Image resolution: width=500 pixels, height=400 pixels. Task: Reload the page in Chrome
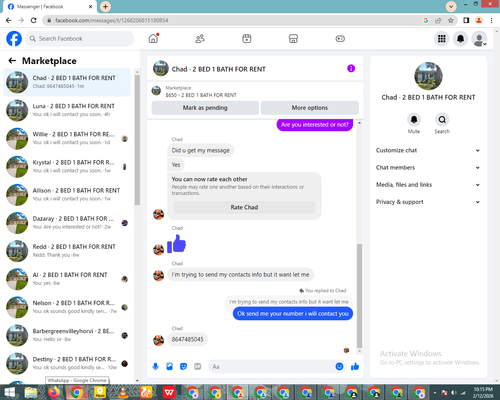[33, 20]
